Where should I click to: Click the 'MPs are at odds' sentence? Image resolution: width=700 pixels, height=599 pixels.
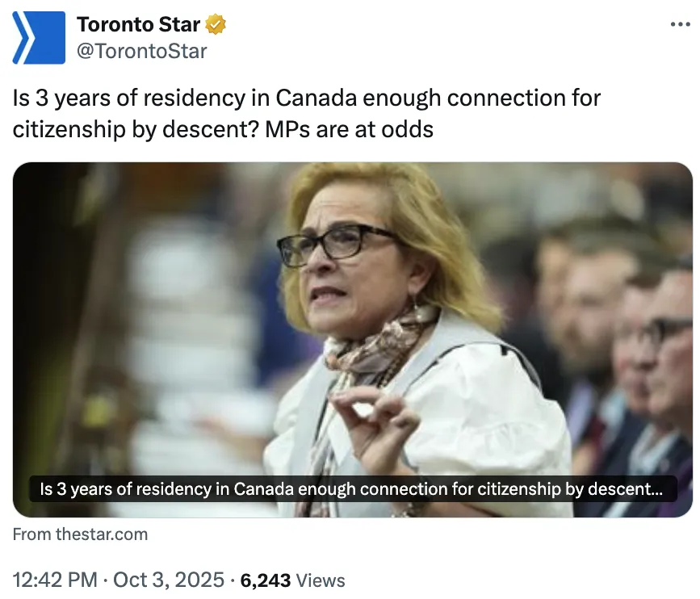tap(350, 128)
